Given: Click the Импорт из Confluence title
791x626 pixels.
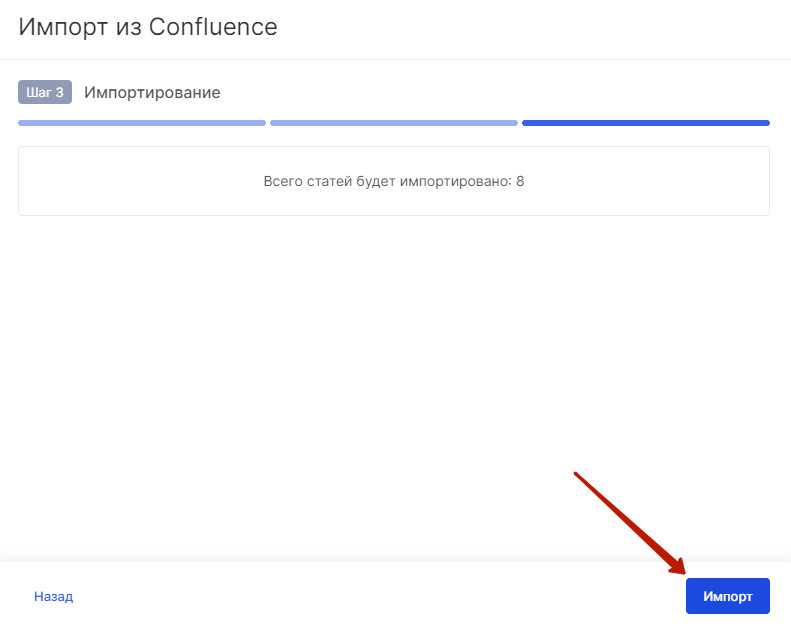Looking at the screenshot, I should 148,27.
